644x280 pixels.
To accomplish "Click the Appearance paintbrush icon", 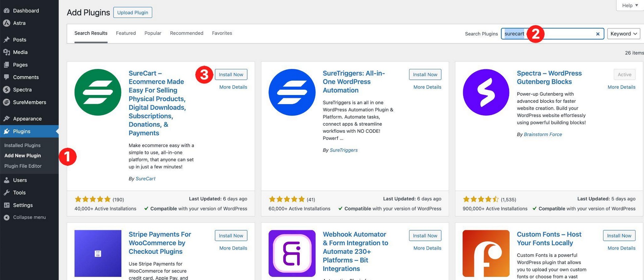I will point(7,119).
